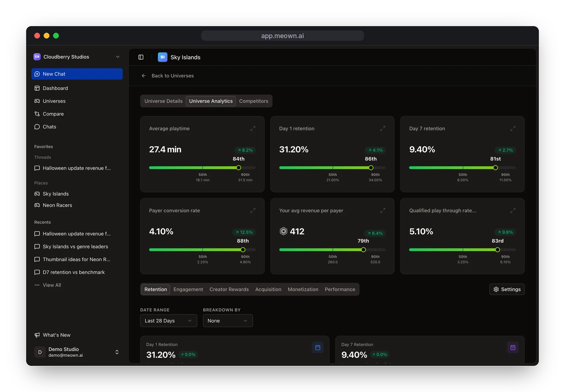
Task: Click the address bar app.meown.ai
Action: [282, 36]
